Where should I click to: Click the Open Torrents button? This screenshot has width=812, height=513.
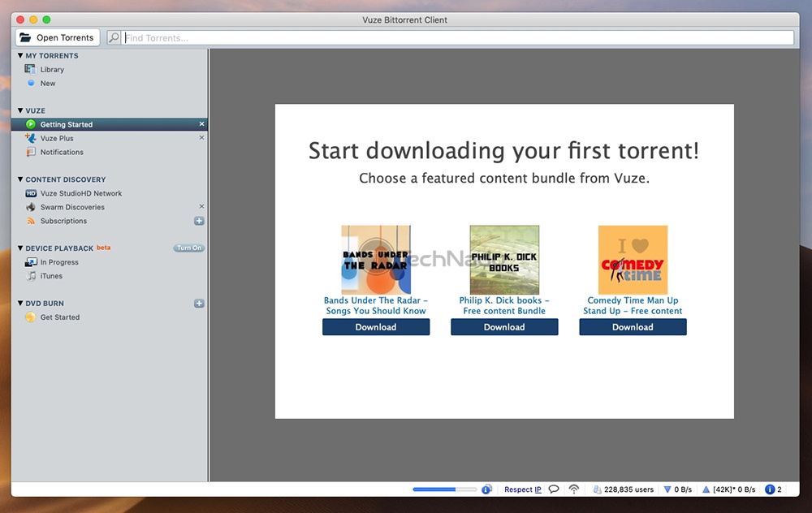coord(58,37)
